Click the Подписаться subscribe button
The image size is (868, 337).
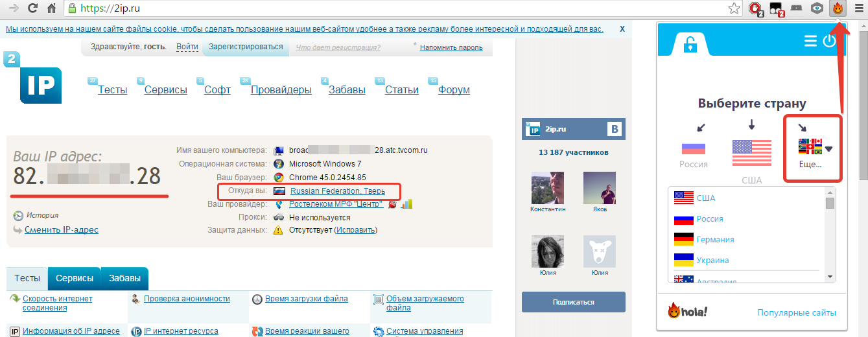click(574, 302)
